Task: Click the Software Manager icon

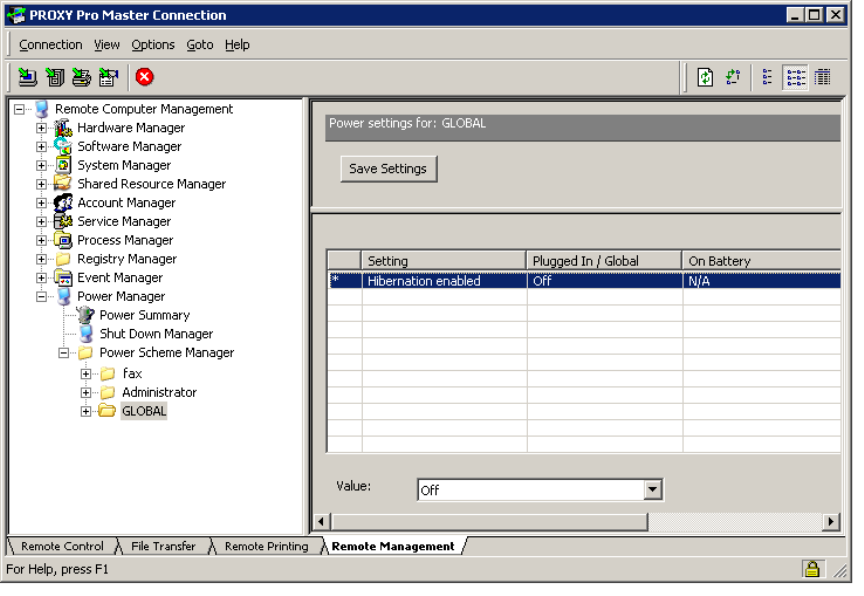Action: (x=63, y=147)
